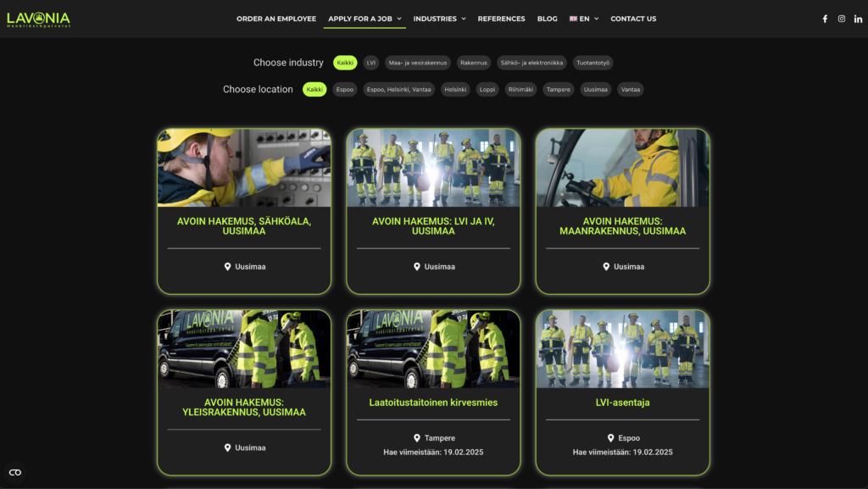Image resolution: width=868 pixels, height=489 pixels.
Task: Open the Contact Us link
Action: [x=633, y=19]
